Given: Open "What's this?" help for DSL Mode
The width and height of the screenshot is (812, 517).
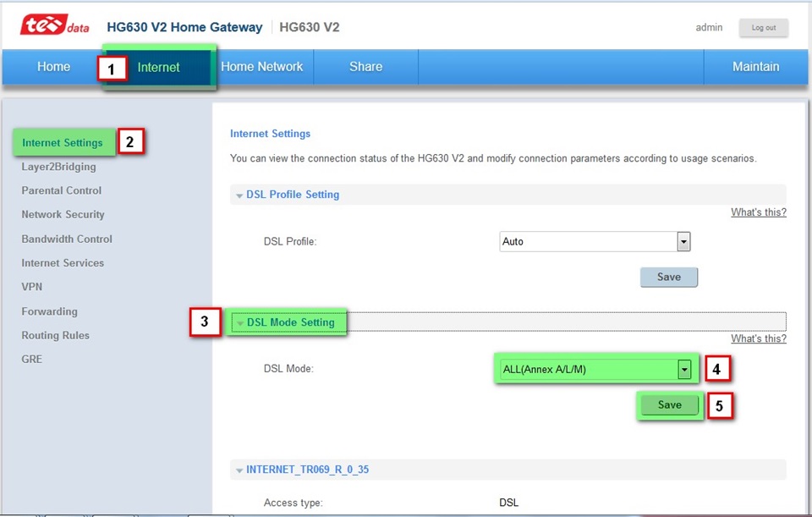Looking at the screenshot, I should (x=758, y=338).
